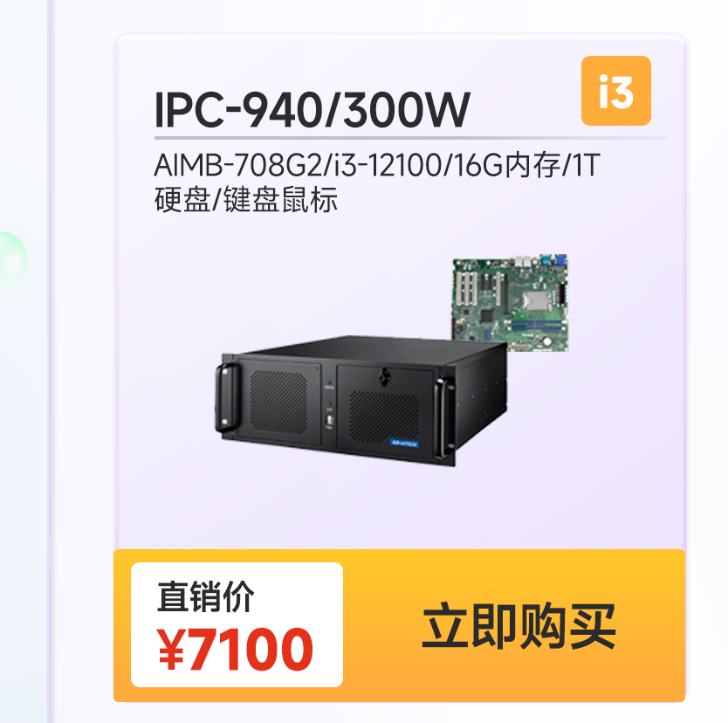This screenshot has height=723, width=728.
Task: Click the power switch on chassis front
Action: (x=330, y=421)
